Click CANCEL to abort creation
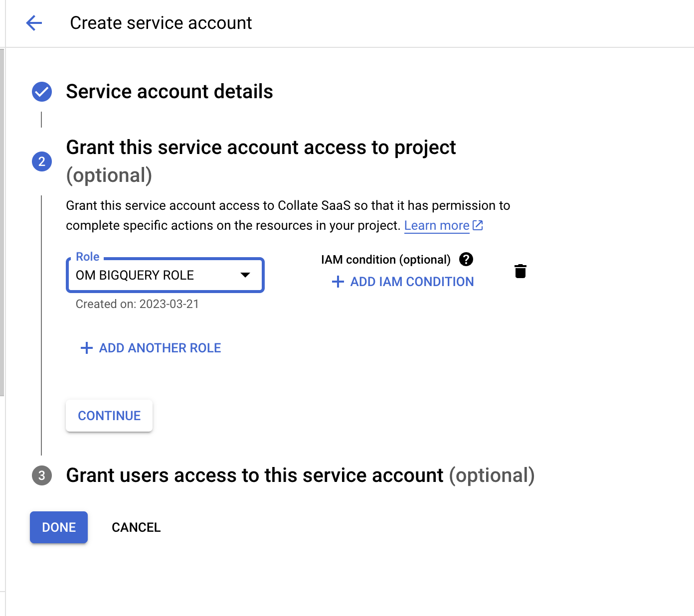Image resolution: width=694 pixels, height=616 pixels. pos(136,527)
